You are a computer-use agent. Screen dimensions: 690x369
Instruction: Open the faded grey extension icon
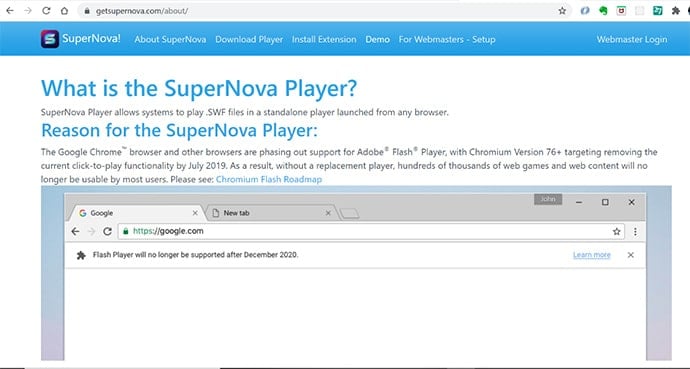tap(639, 11)
